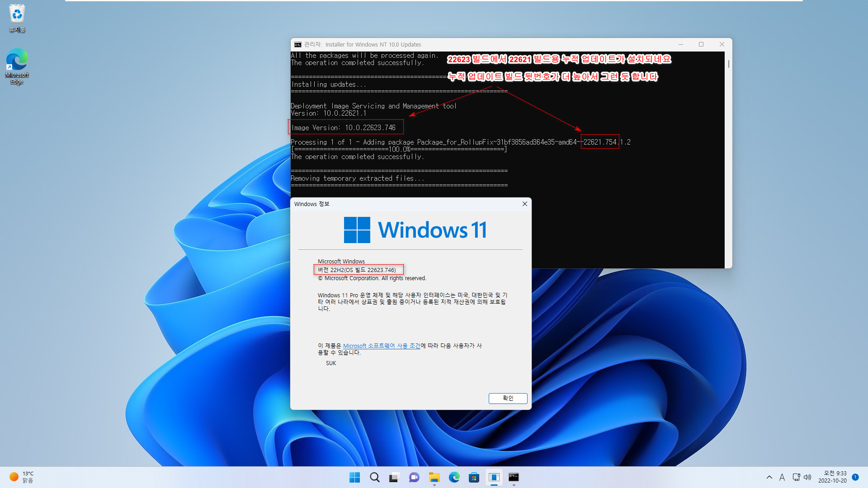This screenshot has width=868, height=488.
Task: Switch to the command prompt taskbar icon
Action: tap(514, 477)
